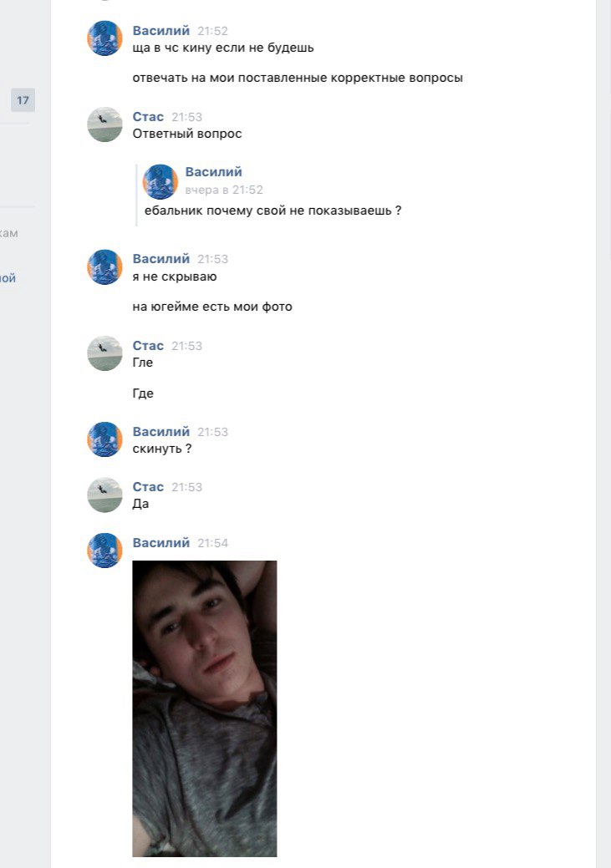Open Василий's avatar next to 'я не скрываю'
611x868 pixels.
point(104,266)
